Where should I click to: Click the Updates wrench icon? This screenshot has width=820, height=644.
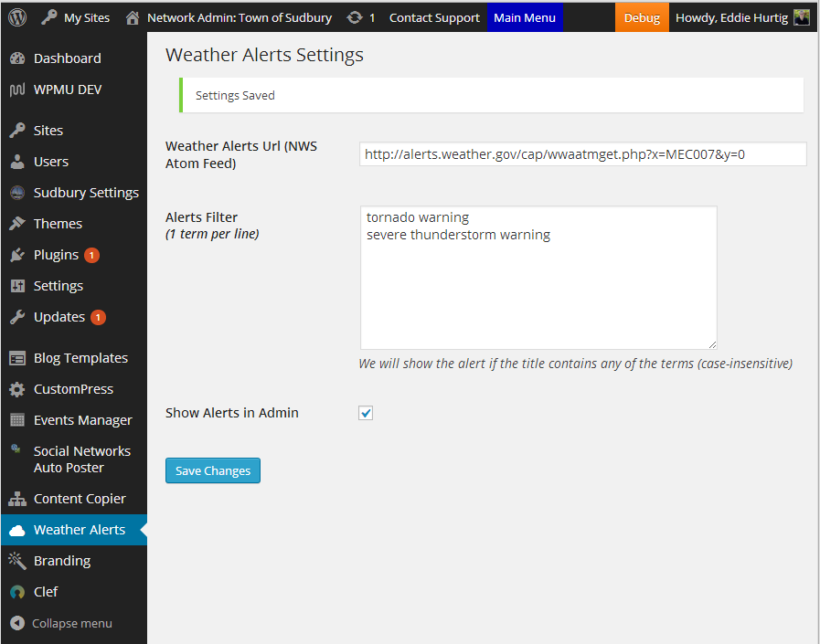pyautogui.click(x=18, y=316)
